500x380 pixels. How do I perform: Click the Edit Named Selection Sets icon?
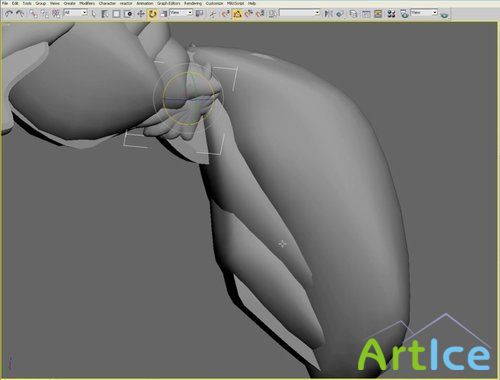pyautogui.click(x=273, y=14)
